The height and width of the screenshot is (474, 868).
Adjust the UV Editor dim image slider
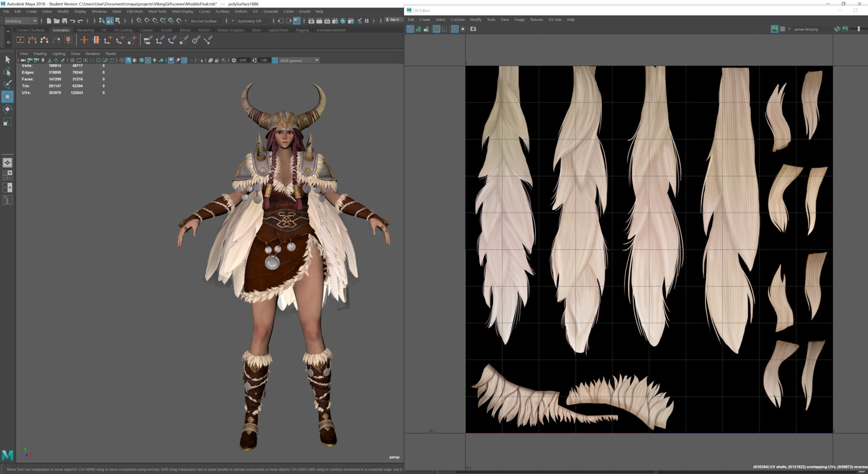tap(859, 29)
